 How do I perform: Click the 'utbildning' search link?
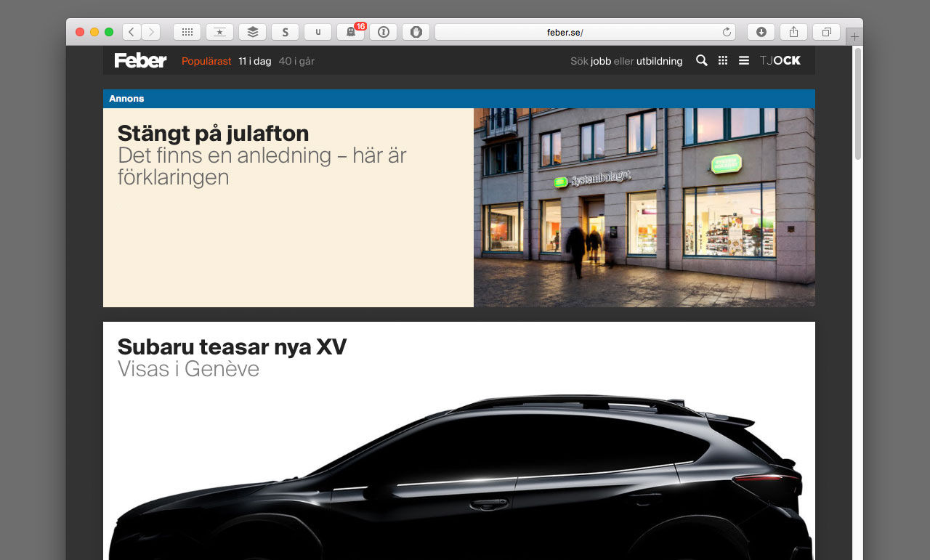click(660, 61)
